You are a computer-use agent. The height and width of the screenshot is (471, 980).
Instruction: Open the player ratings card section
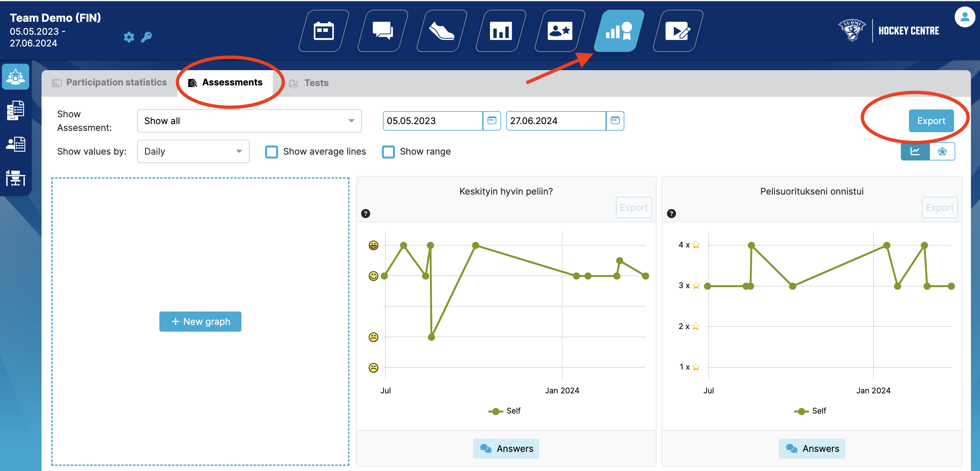560,31
